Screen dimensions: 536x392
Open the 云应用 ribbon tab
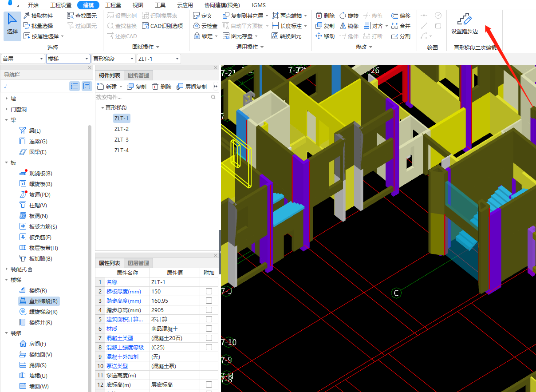click(185, 5)
